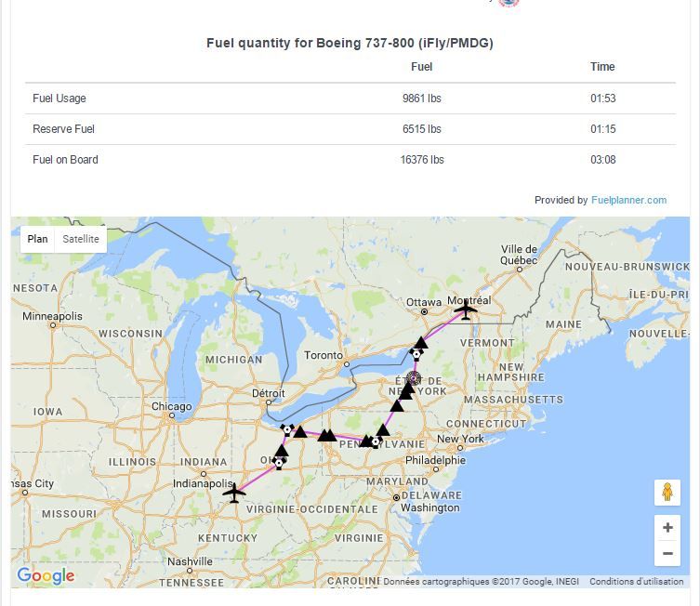Click the circular navaid marker in New York state
The image size is (700, 606).
[x=415, y=378]
